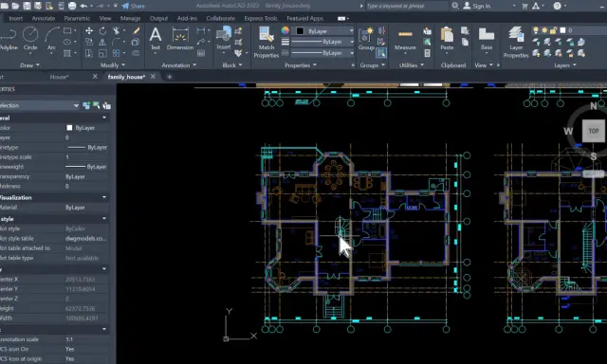
Task: Open the Layer Properties manager
Action: click(x=516, y=42)
